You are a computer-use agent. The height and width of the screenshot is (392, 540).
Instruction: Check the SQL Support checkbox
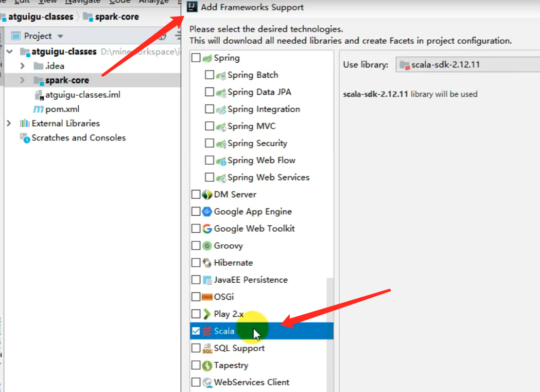196,348
